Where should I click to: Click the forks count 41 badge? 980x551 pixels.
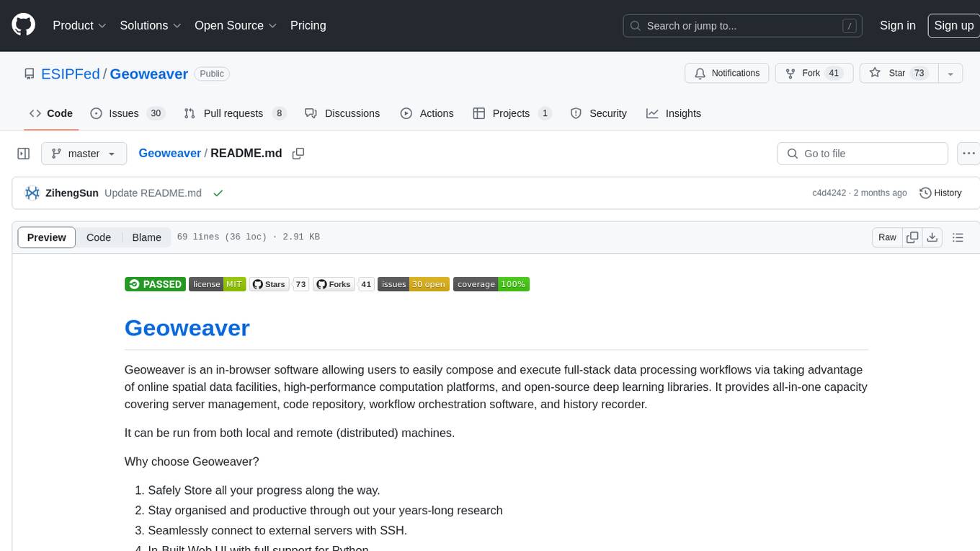366,284
